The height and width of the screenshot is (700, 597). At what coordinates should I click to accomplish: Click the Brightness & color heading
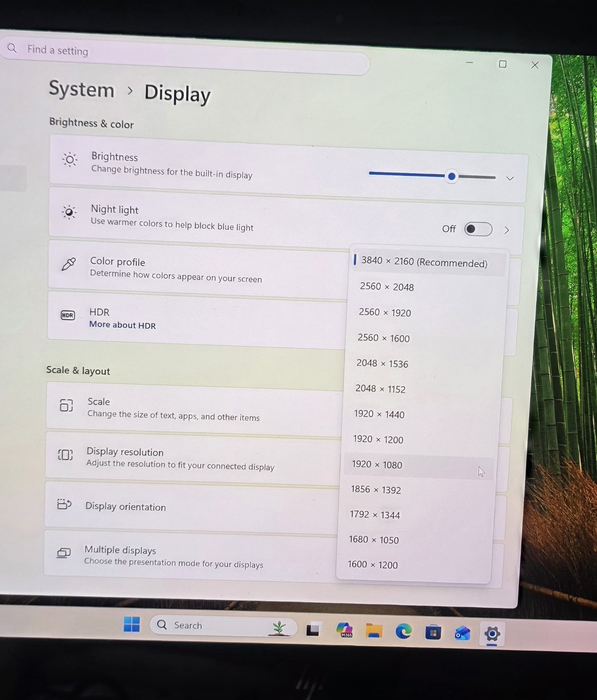(x=91, y=123)
